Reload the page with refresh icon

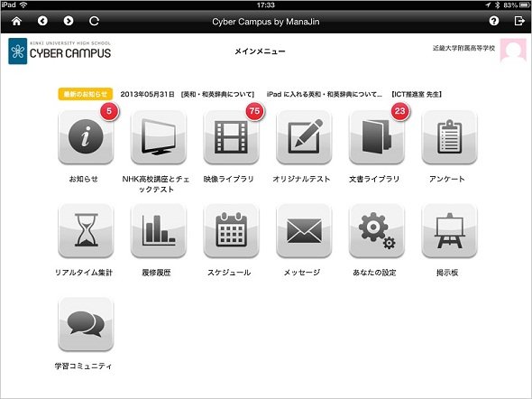point(94,21)
